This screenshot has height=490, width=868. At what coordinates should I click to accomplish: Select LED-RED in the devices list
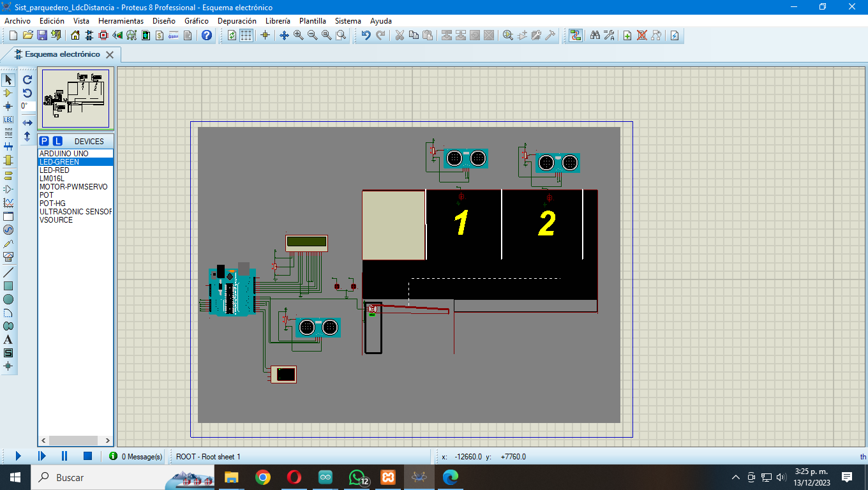click(75, 170)
